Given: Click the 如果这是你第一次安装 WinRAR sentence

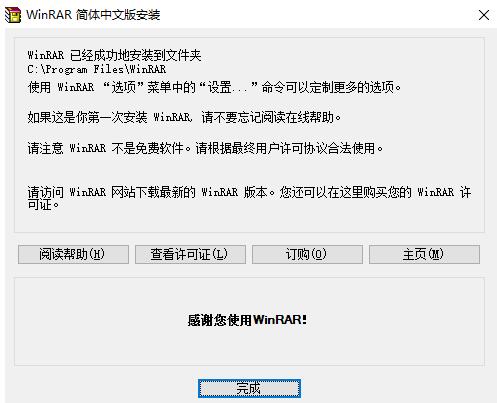Looking at the screenshot, I should [110, 117].
